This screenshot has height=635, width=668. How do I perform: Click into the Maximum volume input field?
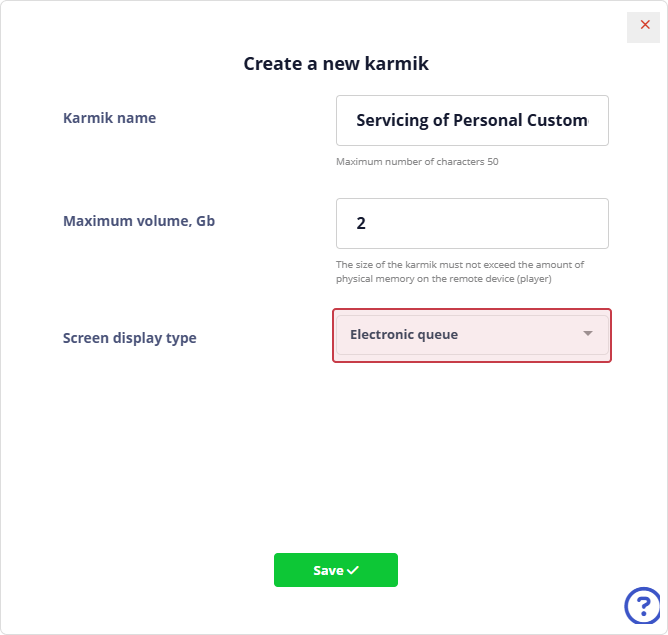472,223
